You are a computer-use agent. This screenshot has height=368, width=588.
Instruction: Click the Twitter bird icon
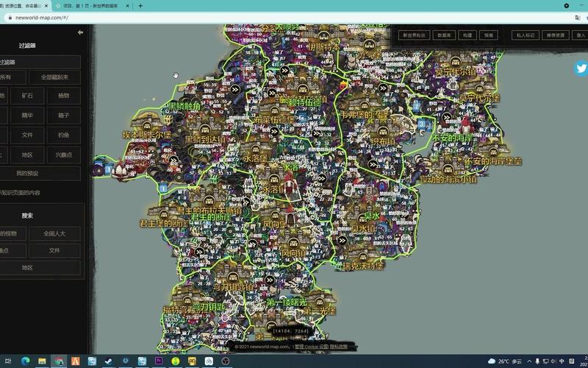tap(581, 68)
